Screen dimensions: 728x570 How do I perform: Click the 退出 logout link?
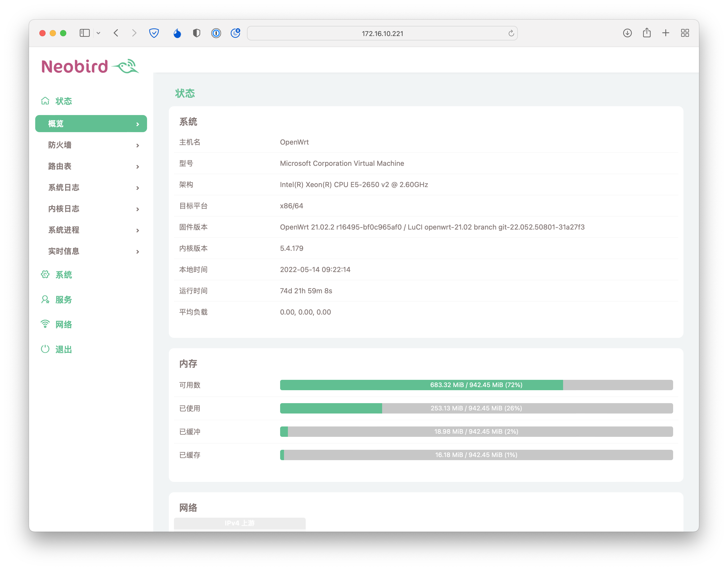(63, 350)
